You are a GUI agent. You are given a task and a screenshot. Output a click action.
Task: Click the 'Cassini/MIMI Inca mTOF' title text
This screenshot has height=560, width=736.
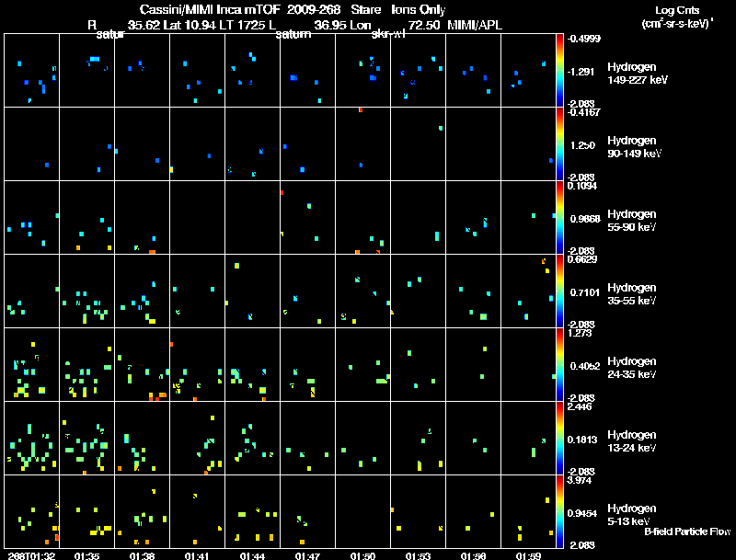[x=210, y=9]
